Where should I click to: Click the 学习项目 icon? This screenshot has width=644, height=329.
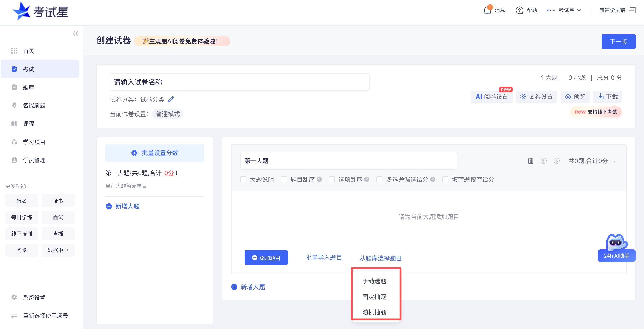point(14,142)
